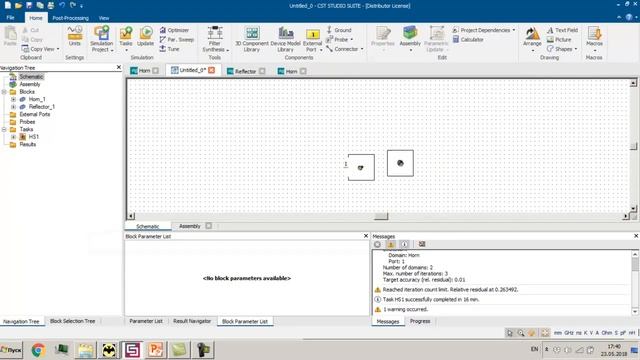640x360 pixels.
Task: Select the pan hand mode in status bar
Action: pos(532,333)
